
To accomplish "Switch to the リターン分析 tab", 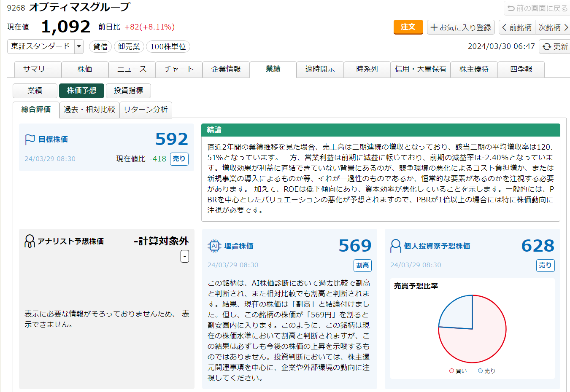I will (x=146, y=110).
